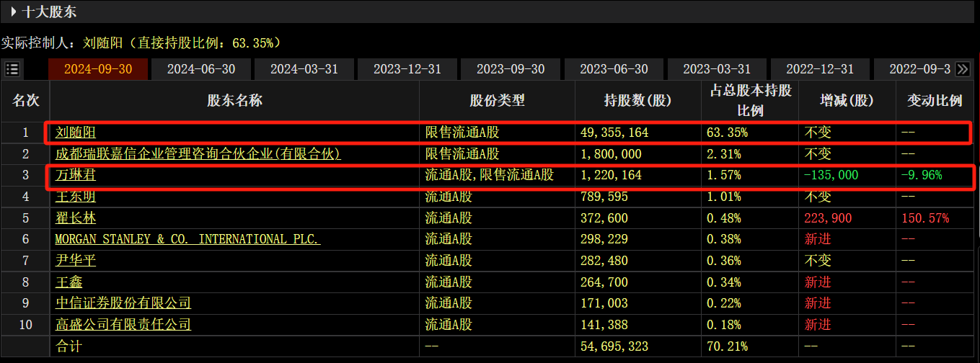Switch to the 2023-03-31 tab
980x363 pixels.
click(717, 69)
